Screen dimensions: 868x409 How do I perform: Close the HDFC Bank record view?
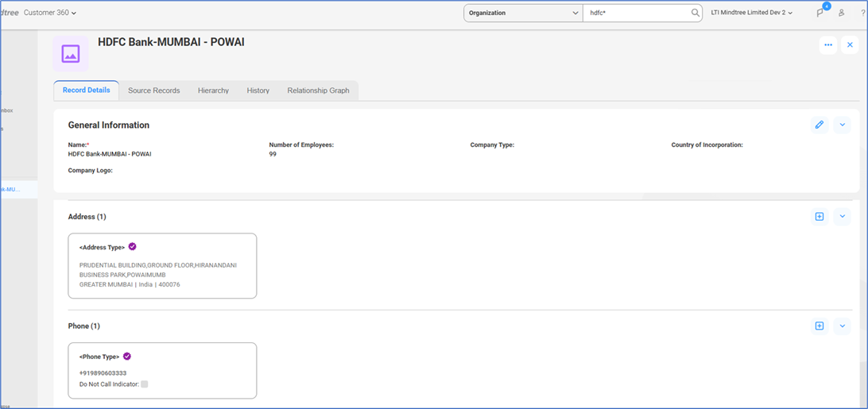[850, 45]
